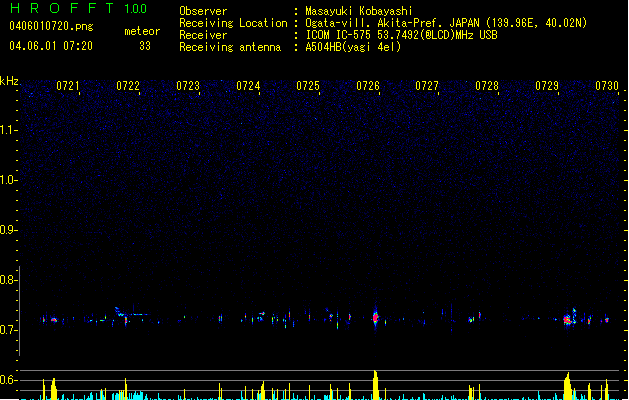
Task: Click the 0724 time marker
Action: click(248, 86)
